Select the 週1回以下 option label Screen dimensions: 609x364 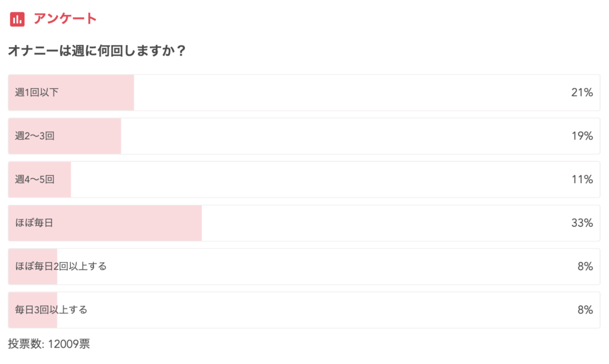coord(37,92)
